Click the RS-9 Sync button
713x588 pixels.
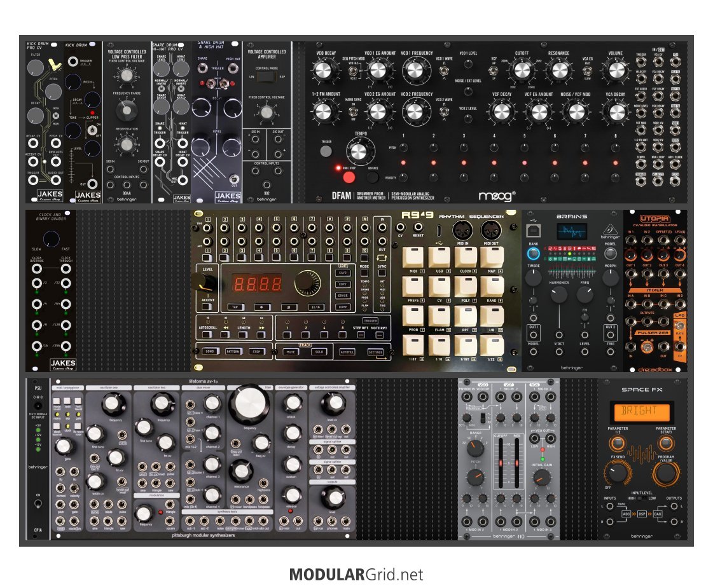pos(382,273)
